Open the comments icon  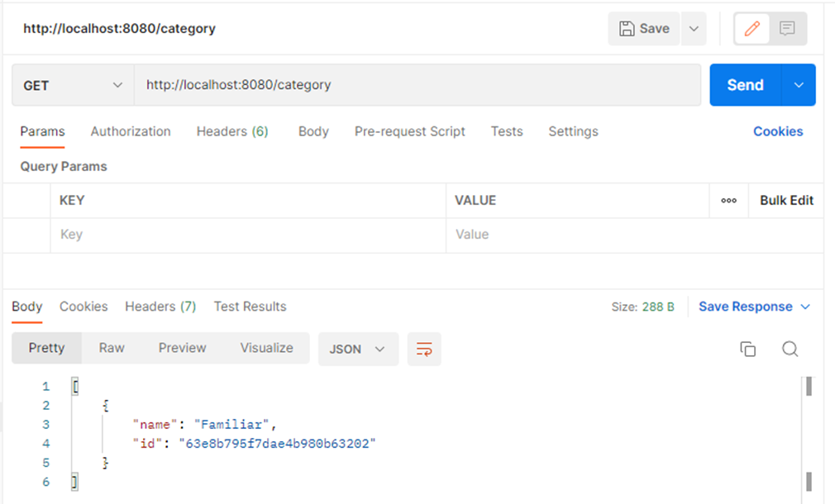tap(787, 29)
